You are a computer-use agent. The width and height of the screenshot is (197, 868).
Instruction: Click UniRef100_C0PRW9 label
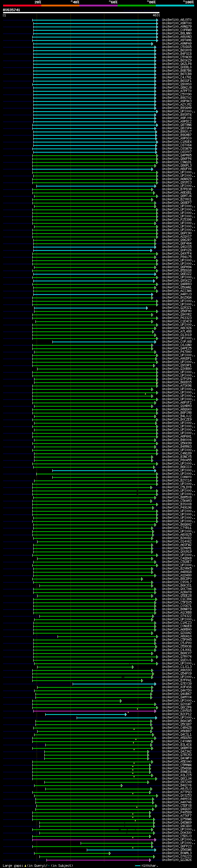(x=177, y=30)
